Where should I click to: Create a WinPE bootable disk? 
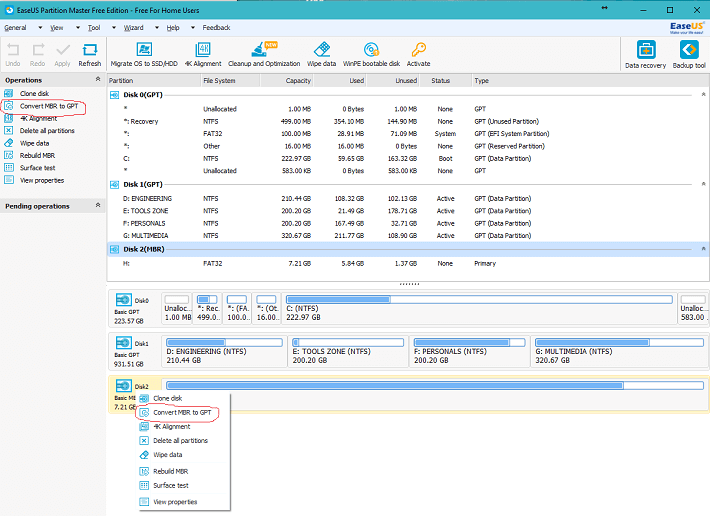coord(371,55)
